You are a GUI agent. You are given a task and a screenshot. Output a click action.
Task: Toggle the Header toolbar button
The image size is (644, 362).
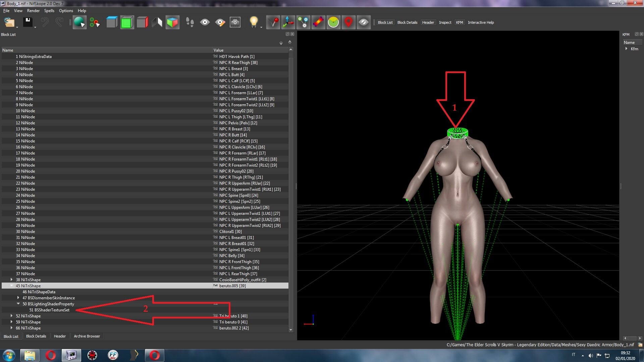point(428,22)
